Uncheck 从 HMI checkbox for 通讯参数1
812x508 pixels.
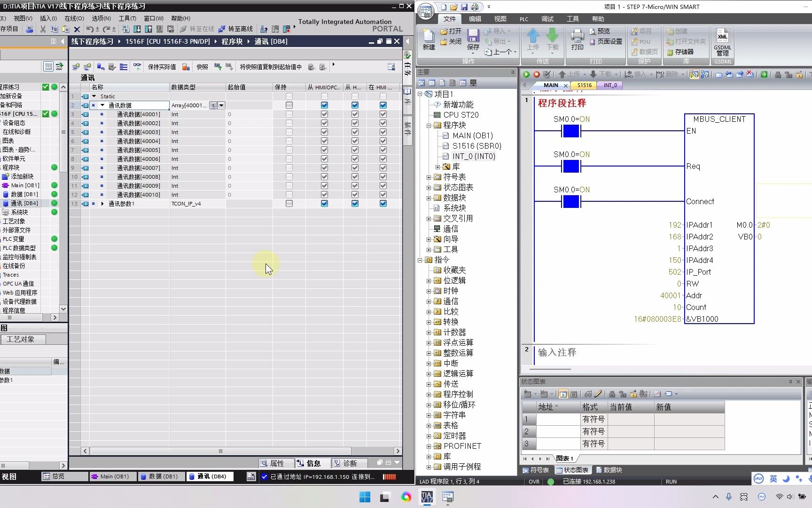coord(355,203)
